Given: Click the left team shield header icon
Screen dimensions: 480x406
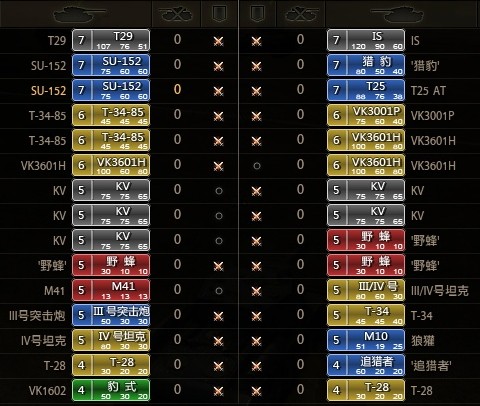Looking at the screenshot, I should coord(219,14).
